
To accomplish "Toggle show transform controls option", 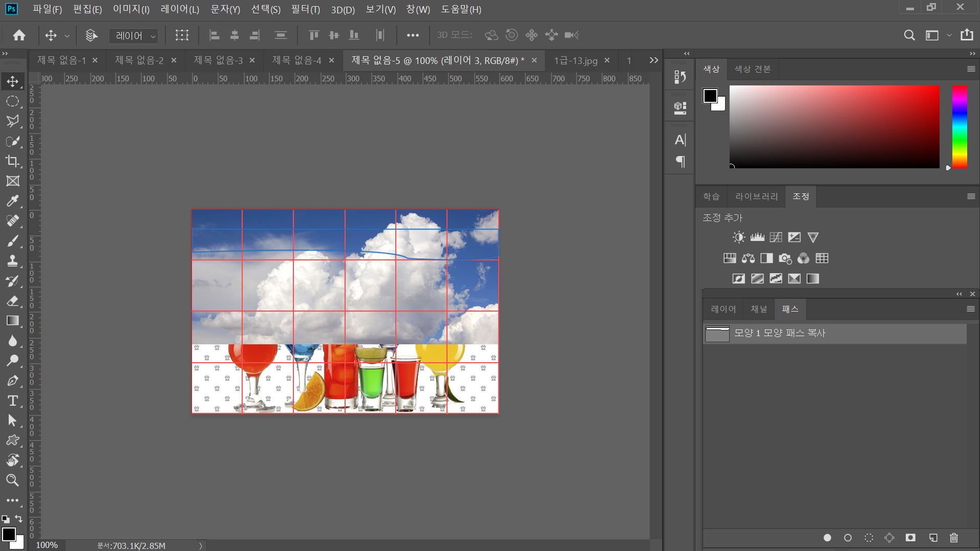I will coord(182,35).
